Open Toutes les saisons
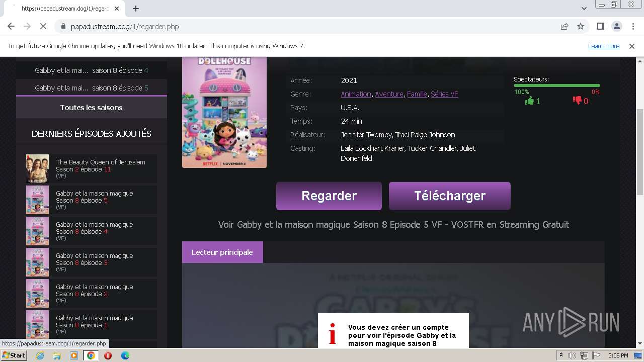This screenshot has width=644, height=362. [92, 108]
